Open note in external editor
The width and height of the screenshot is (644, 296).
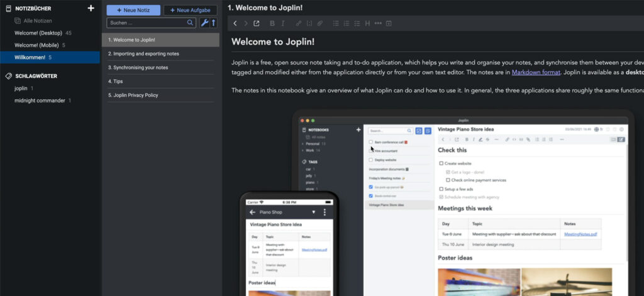point(257,24)
